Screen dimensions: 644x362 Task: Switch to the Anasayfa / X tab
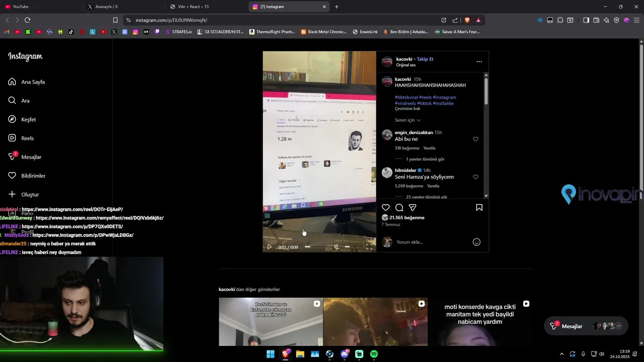(123, 7)
